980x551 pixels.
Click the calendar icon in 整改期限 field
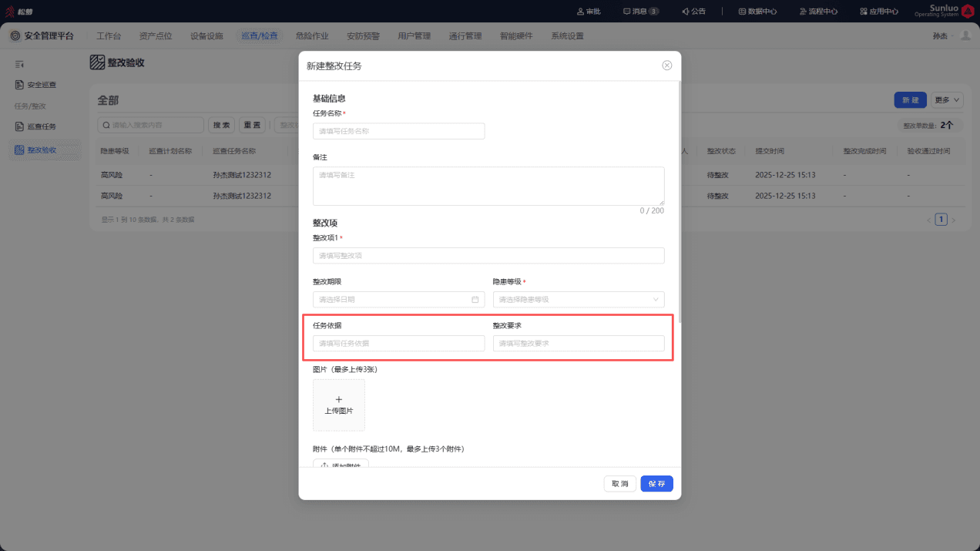click(x=475, y=300)
